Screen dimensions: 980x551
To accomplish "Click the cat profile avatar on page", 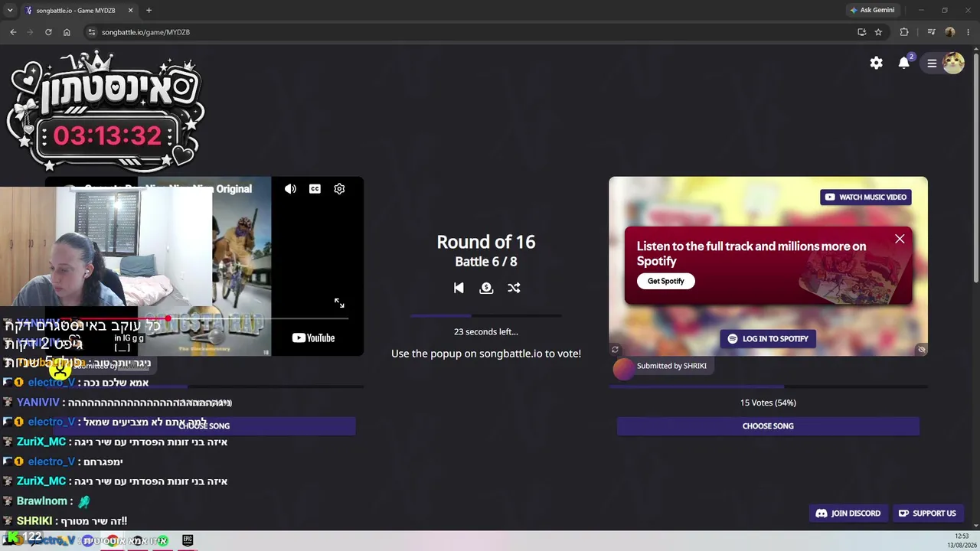I will click(953, 63).
